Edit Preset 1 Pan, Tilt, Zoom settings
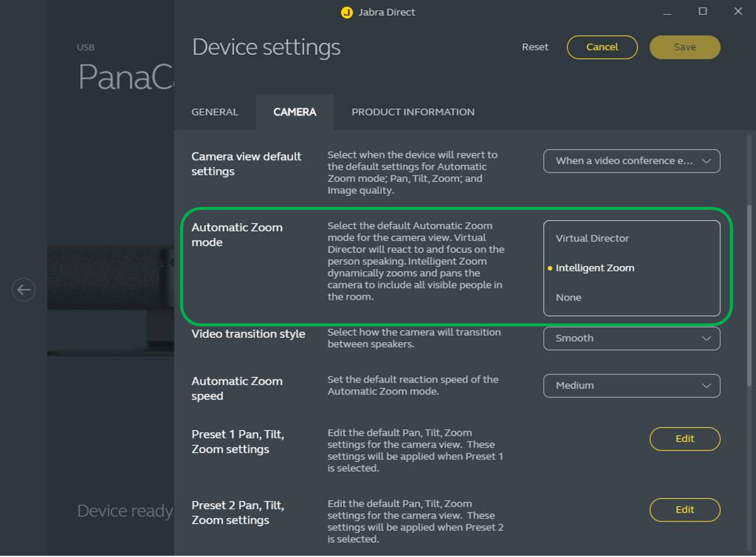This screenshot has height=557, width=756. coord(684,438)
